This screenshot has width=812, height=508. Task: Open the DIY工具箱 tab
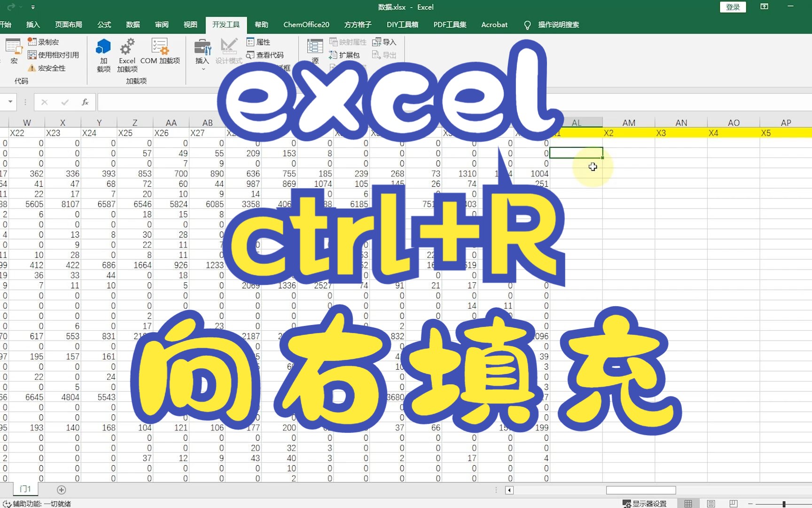[x=402, y=24]
